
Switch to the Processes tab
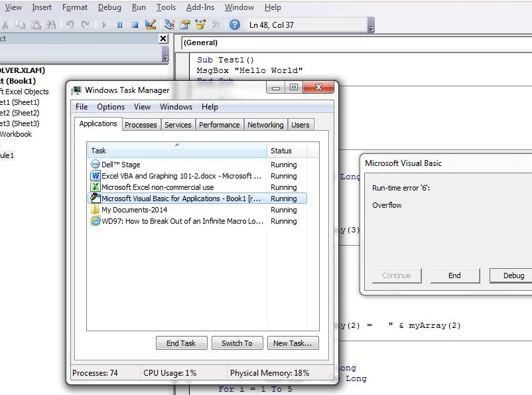(141, 125)
